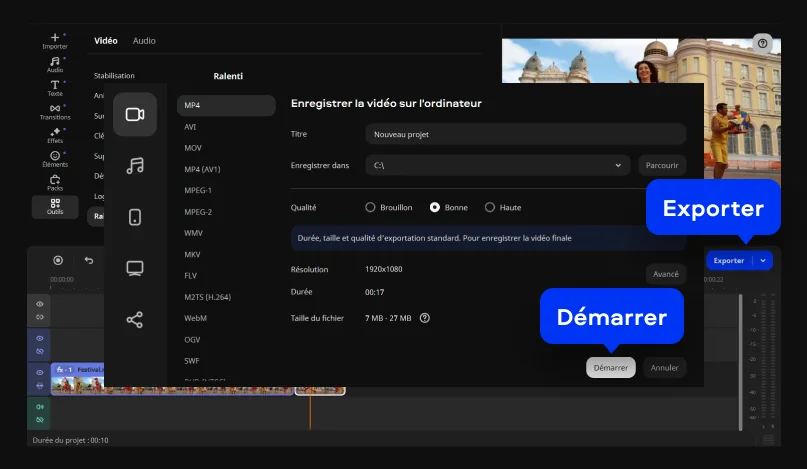Viewport: 807px width, 469px height.
Task: Open the arrow dropdown beside Exporter button
Action: pyautogui.click(x=765, y=260)
